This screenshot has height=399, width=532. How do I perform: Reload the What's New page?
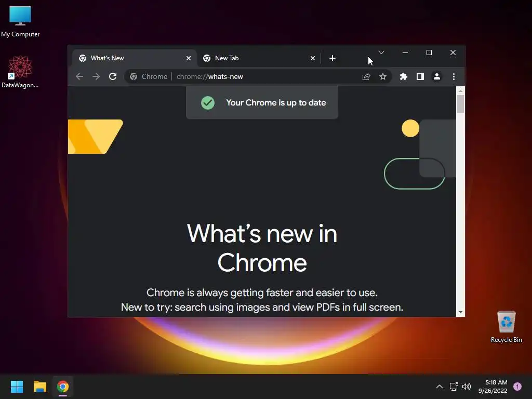tap(113, 77)
